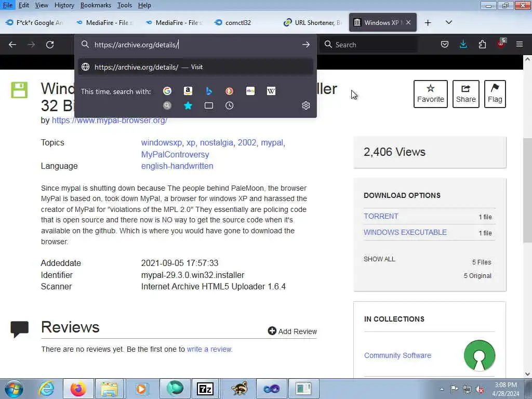Reload the current page

[x=50, y=45]
